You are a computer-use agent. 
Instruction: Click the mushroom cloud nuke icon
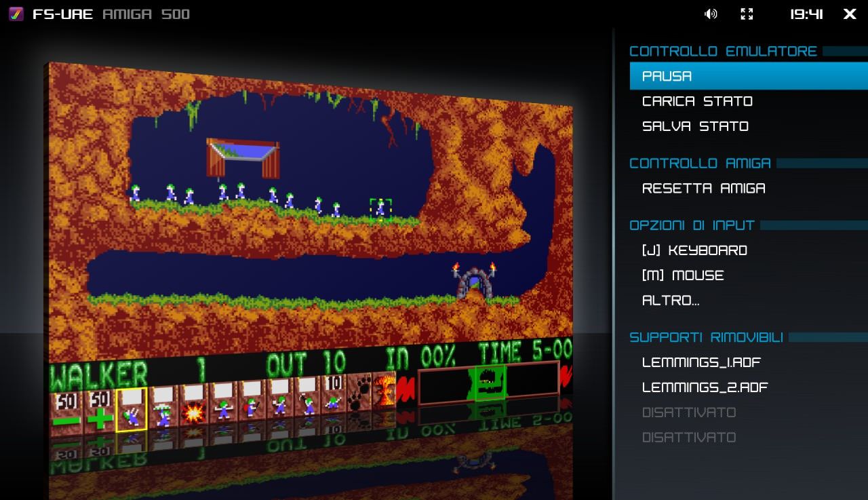click(x=383, y=389)
